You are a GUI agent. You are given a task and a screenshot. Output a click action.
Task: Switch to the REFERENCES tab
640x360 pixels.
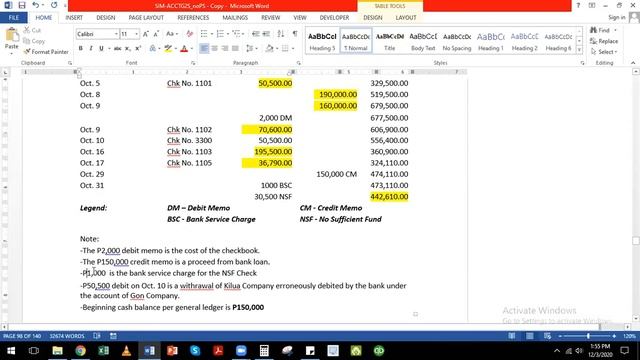click(x=193, y=18)
